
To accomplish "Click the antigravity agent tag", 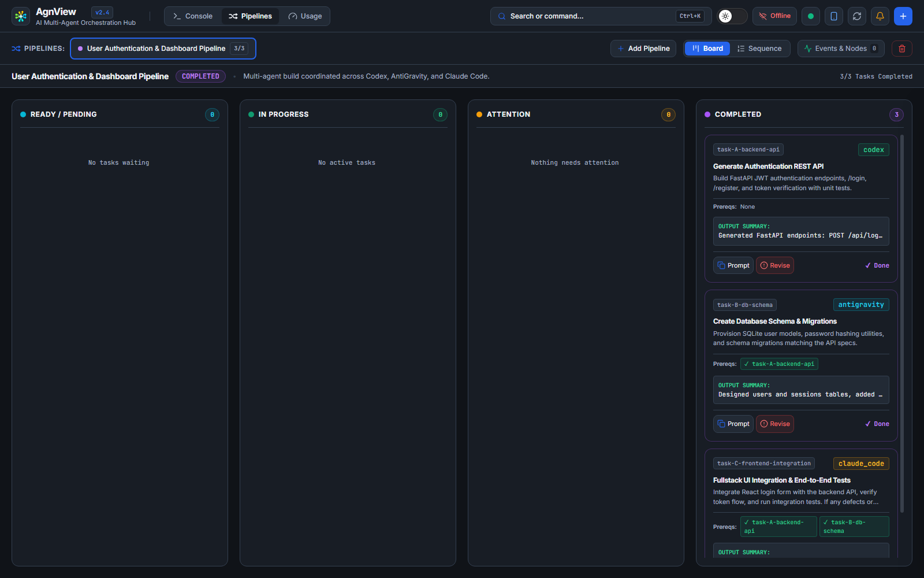I will [861, 305].
